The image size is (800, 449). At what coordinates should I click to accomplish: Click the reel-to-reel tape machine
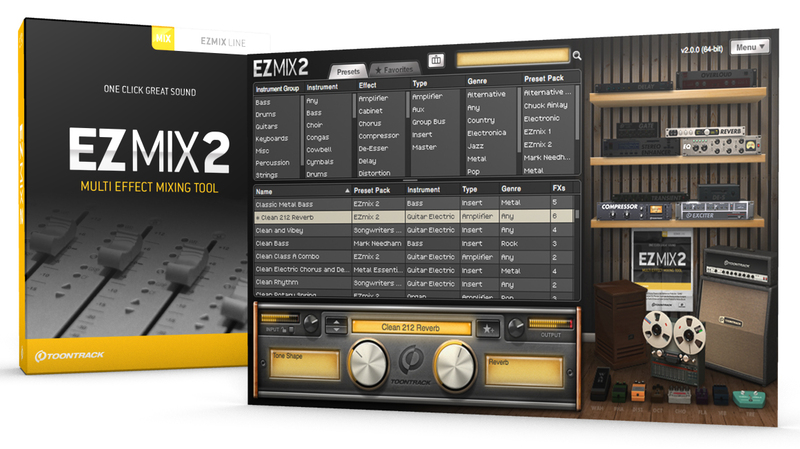click(x=676, y=349)
